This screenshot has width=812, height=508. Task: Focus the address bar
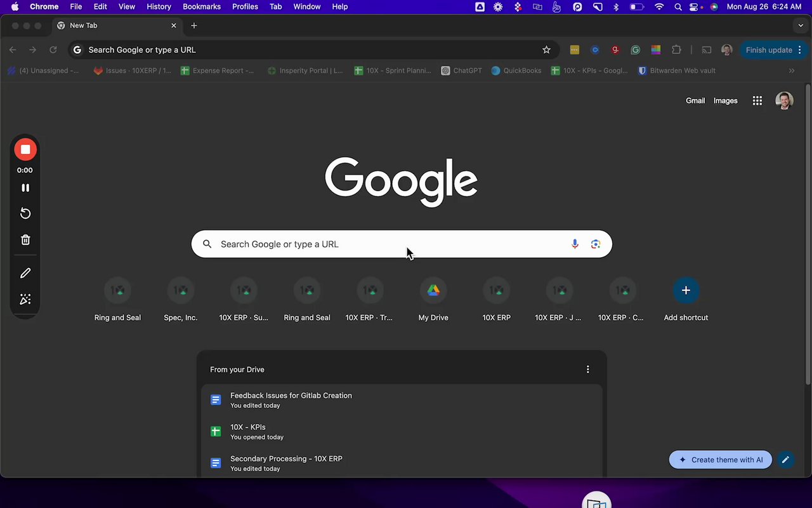314,50
